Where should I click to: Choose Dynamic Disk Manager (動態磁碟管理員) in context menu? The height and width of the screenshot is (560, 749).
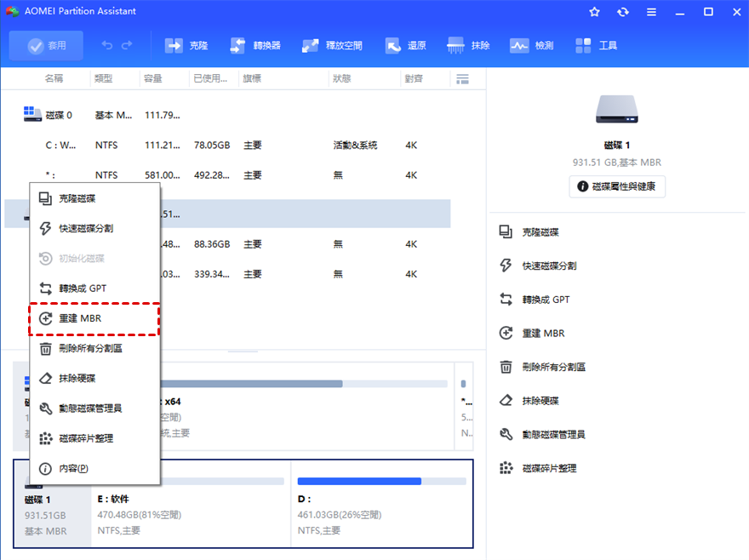pos(94,408)
